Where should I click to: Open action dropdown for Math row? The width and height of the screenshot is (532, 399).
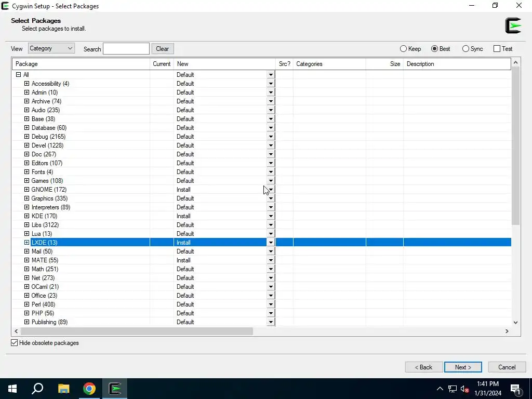click(x=271, y=269)
